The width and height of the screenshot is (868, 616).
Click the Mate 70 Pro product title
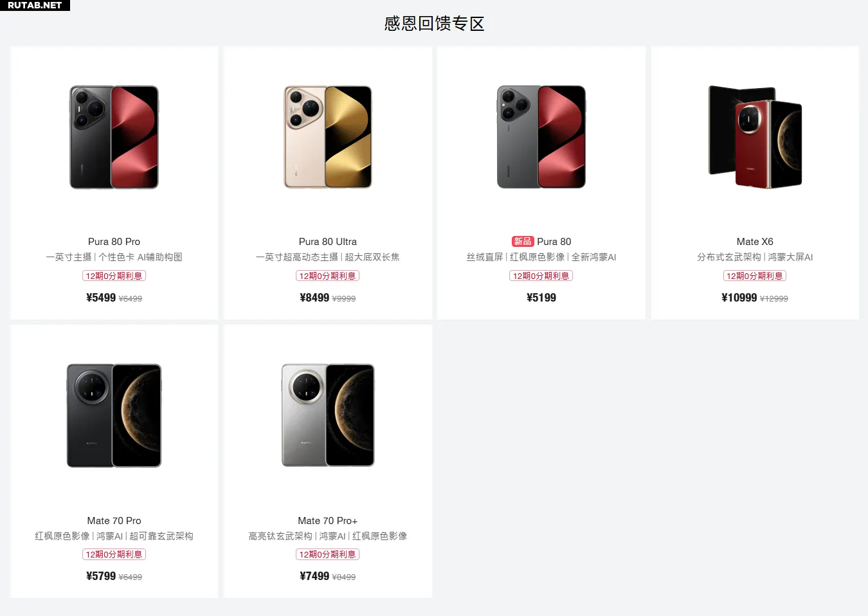click(114, 521)
